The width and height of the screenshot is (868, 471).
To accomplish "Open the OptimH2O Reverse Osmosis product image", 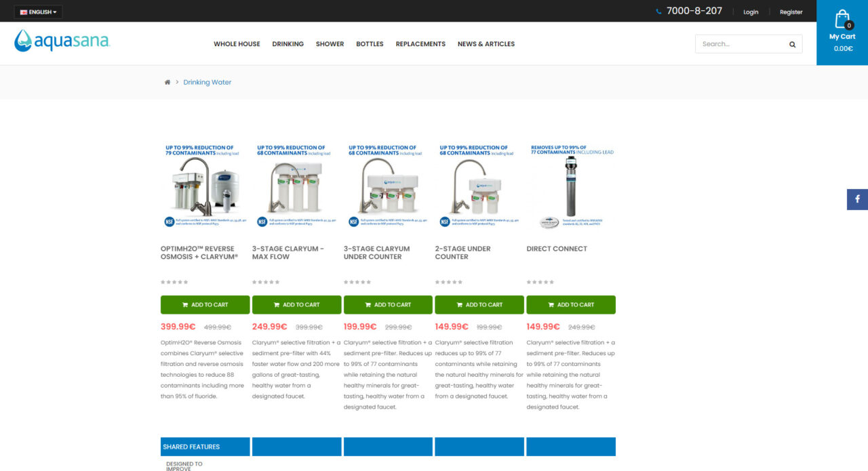I will click(205, 186).
